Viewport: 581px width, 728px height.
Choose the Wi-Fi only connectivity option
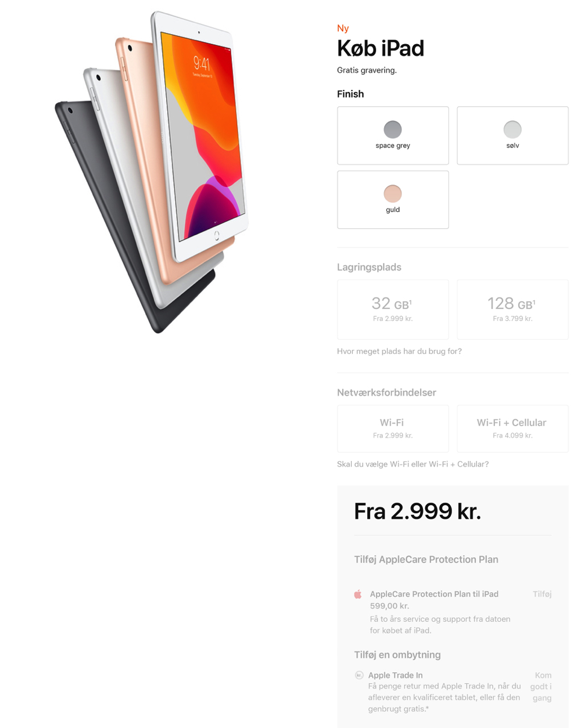point(393,428)
